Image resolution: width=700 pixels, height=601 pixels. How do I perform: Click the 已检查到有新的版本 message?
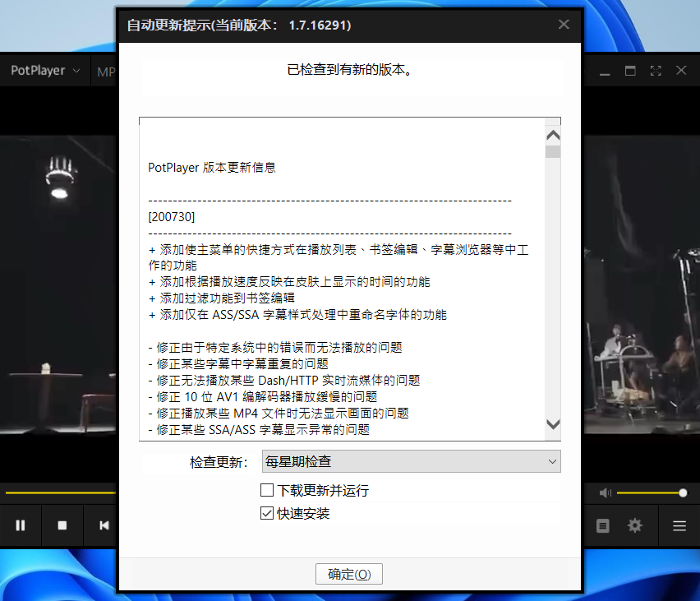(350, 70)
